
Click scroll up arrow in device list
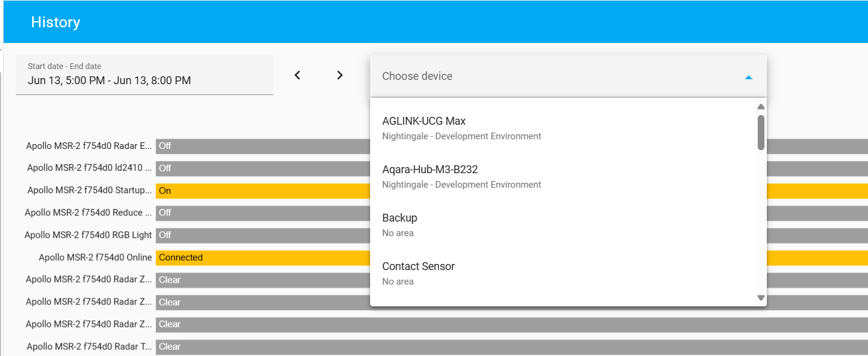coord(761,107)
